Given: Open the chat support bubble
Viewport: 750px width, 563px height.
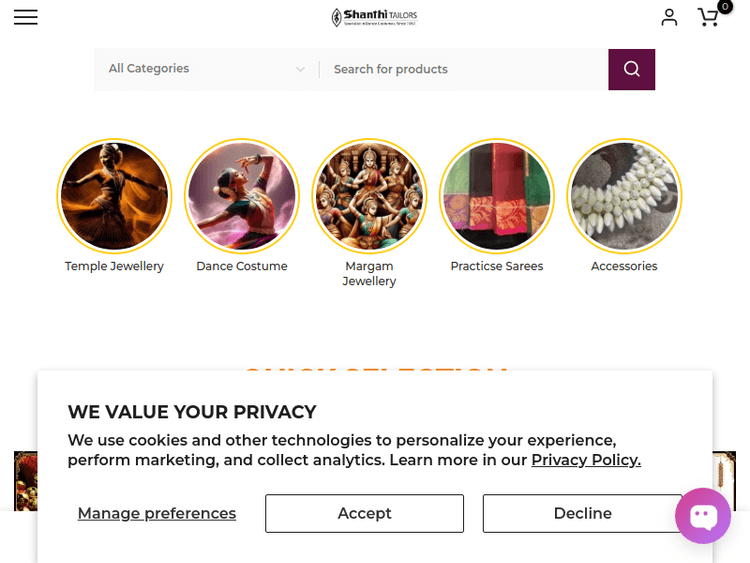Looking at the screenshot, I should coord(703,516).
